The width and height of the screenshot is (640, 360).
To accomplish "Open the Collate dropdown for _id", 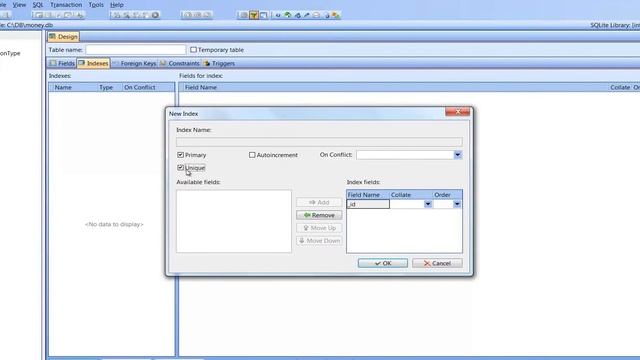I will 427,204.
